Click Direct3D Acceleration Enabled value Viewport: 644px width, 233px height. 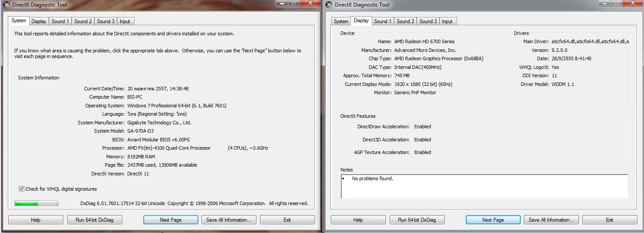click(x=422, y=140)
